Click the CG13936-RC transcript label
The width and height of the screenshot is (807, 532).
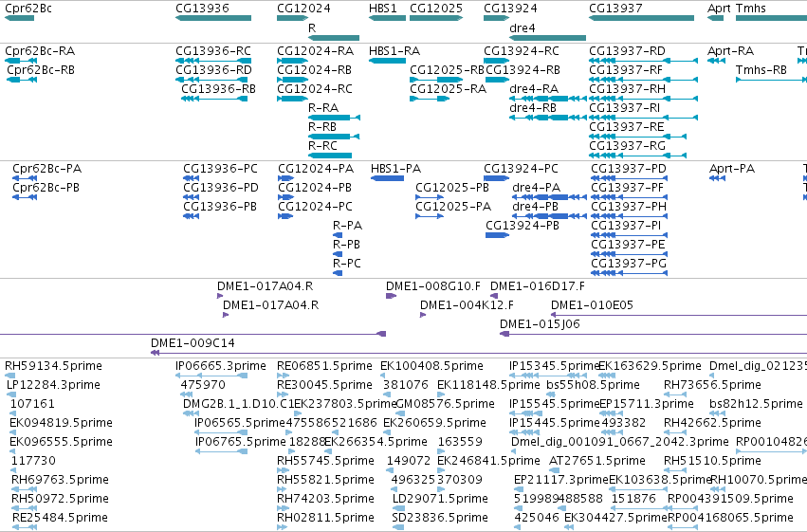click(x=213, y=51)
